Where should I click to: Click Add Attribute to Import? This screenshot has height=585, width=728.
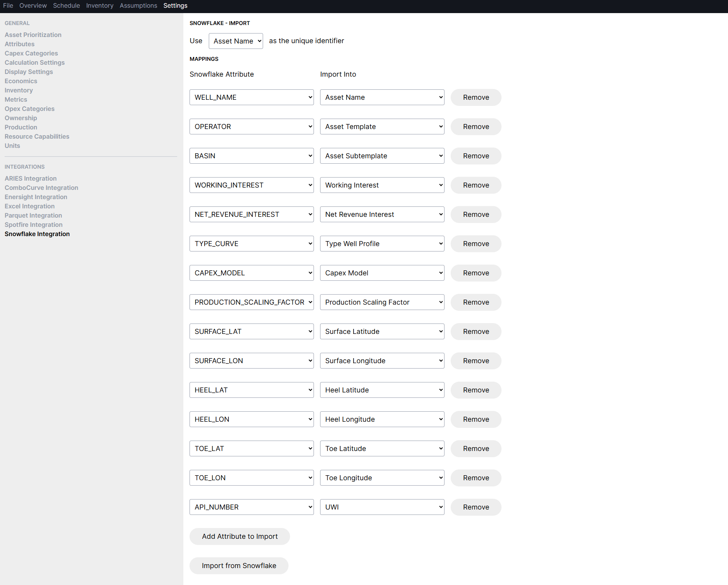[240, 536]
